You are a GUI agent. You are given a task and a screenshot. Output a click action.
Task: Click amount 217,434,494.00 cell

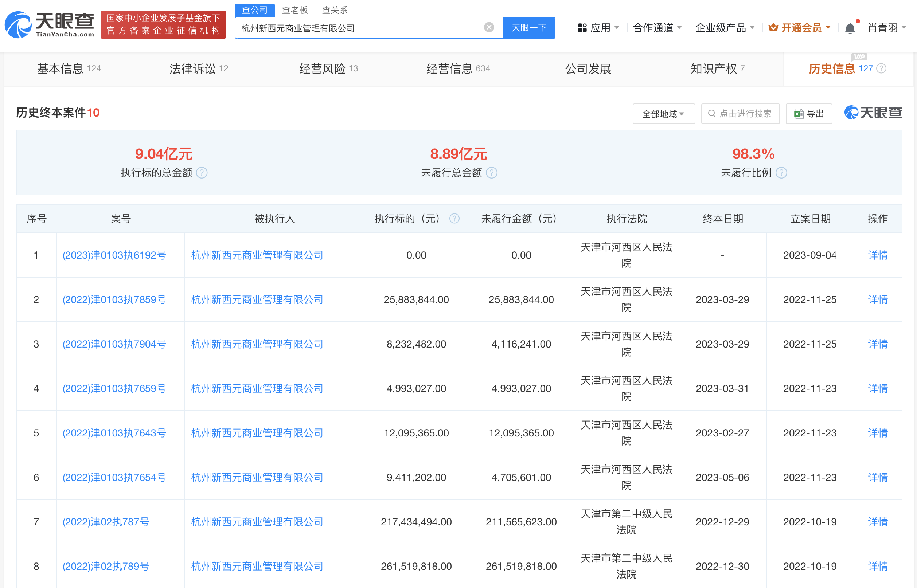coord(416,522)
